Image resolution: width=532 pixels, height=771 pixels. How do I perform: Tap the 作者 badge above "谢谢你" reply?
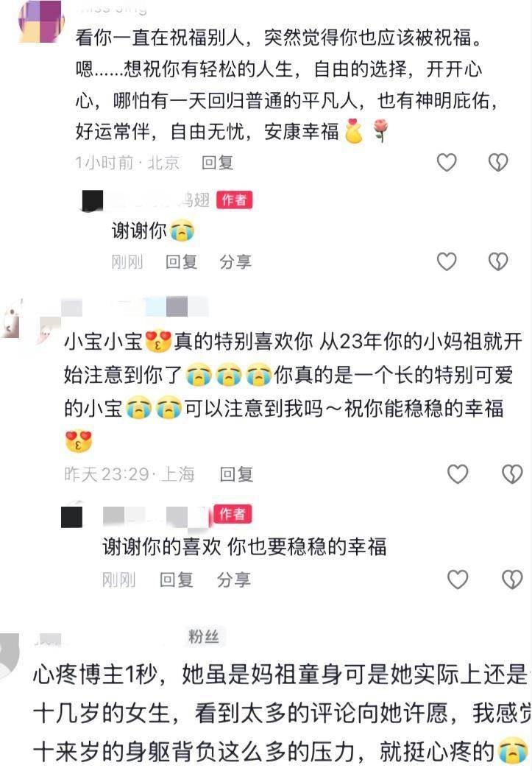(x=234, y=200)
